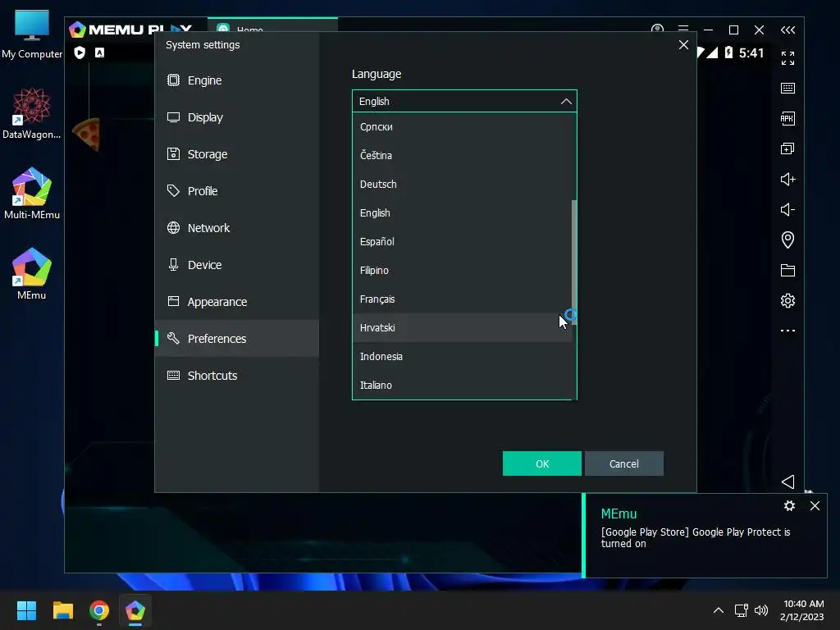This screenshot has width=840, height=630.
Task: Click the volume down icon
Action: coord(787,209)
